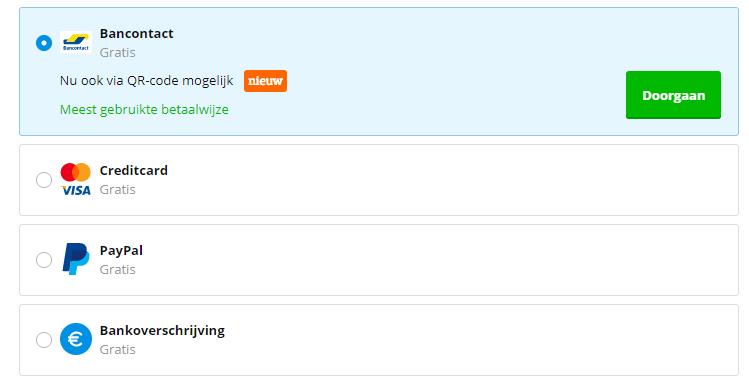
Task: Choose the Creditcard radio option
Action: tap(44, 180)
